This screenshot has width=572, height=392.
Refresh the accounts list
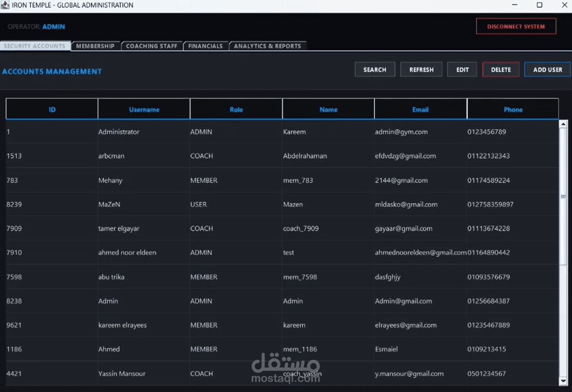pos(421,70)
